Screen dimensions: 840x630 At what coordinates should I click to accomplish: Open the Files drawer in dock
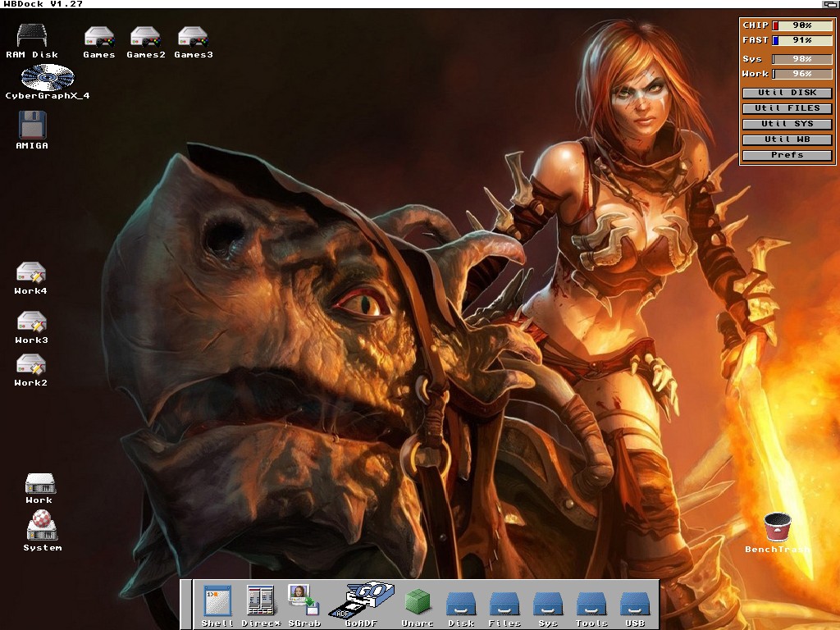point(504,604)
